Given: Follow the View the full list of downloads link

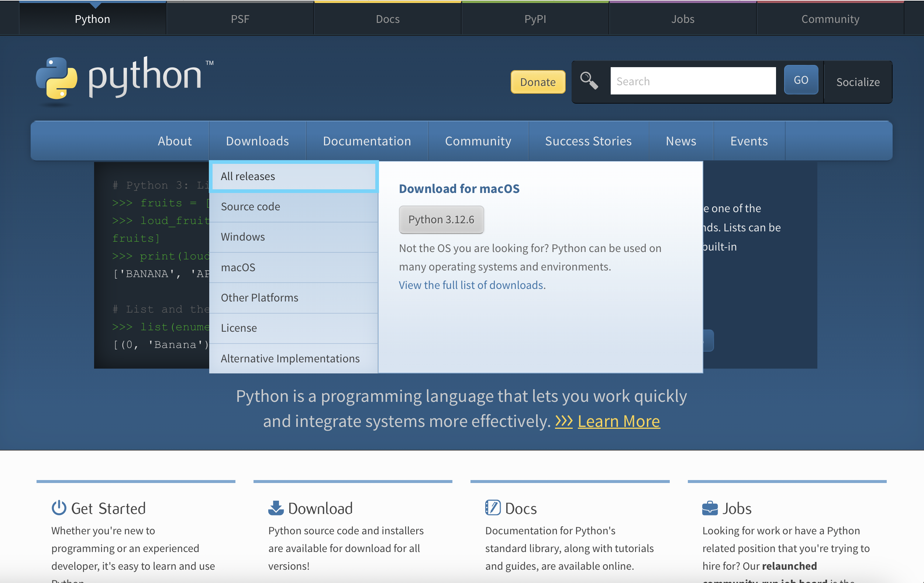Looking at the screenshot, I should (471, 285).
